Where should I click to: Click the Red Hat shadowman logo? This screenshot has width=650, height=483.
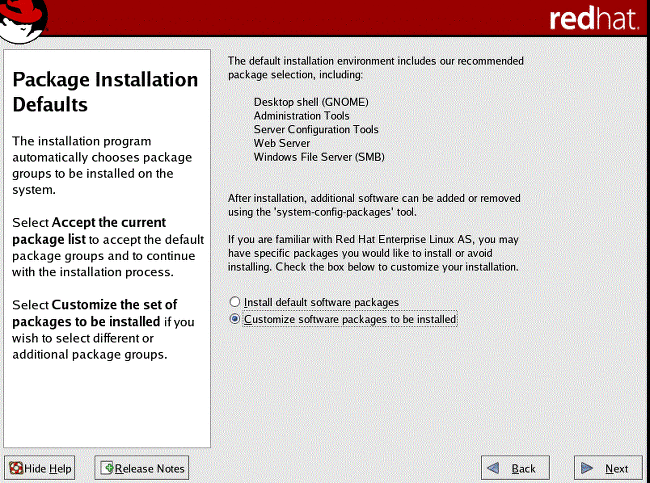[x=22, y=20]
